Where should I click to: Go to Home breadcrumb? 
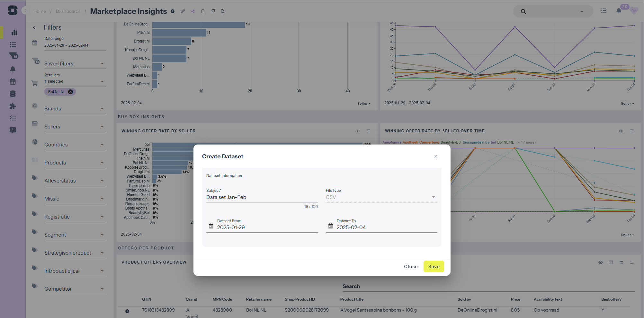[x=40, y=11]
